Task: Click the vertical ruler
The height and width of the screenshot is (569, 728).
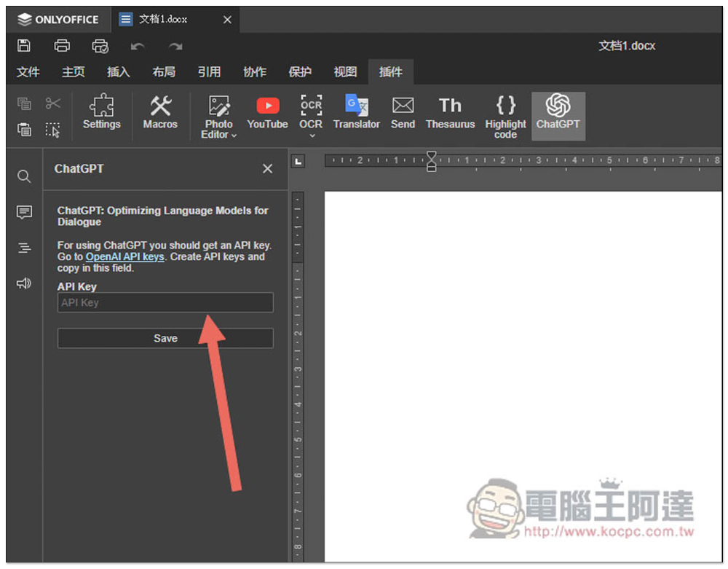Action: [298, 376]
